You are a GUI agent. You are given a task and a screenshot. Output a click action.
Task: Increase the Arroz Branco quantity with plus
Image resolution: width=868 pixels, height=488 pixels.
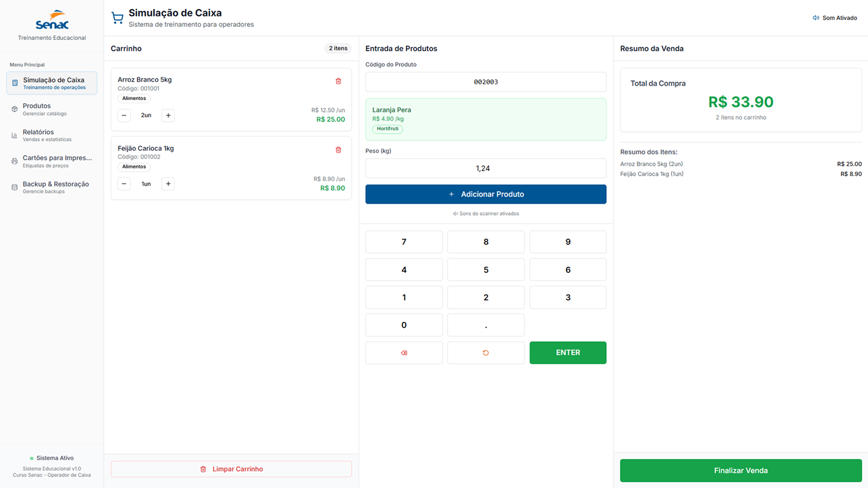[168, 116]
